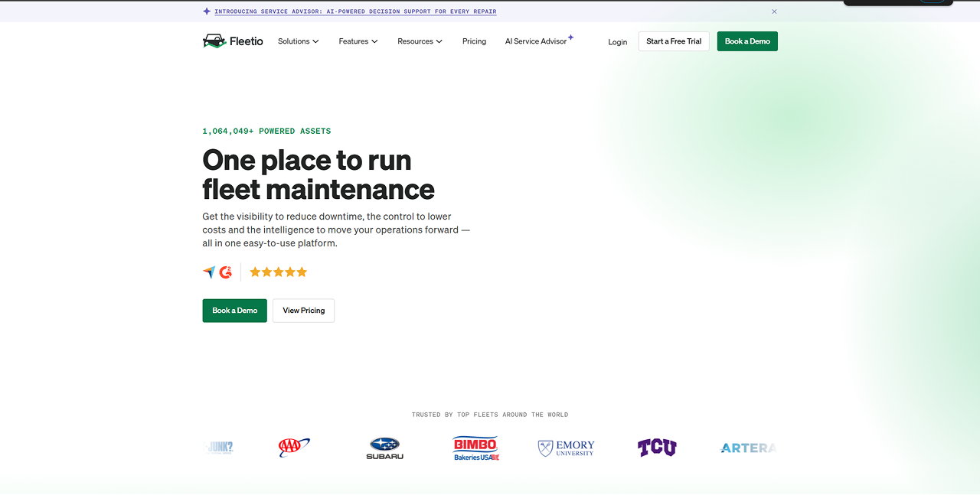Click the Artera logo

click(749, 448)
